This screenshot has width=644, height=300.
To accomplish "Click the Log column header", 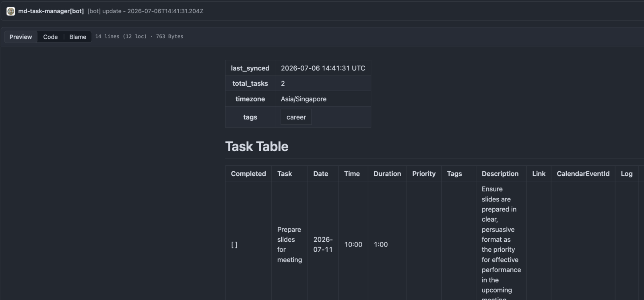I will pyautogui.click(x=627, y=174).
